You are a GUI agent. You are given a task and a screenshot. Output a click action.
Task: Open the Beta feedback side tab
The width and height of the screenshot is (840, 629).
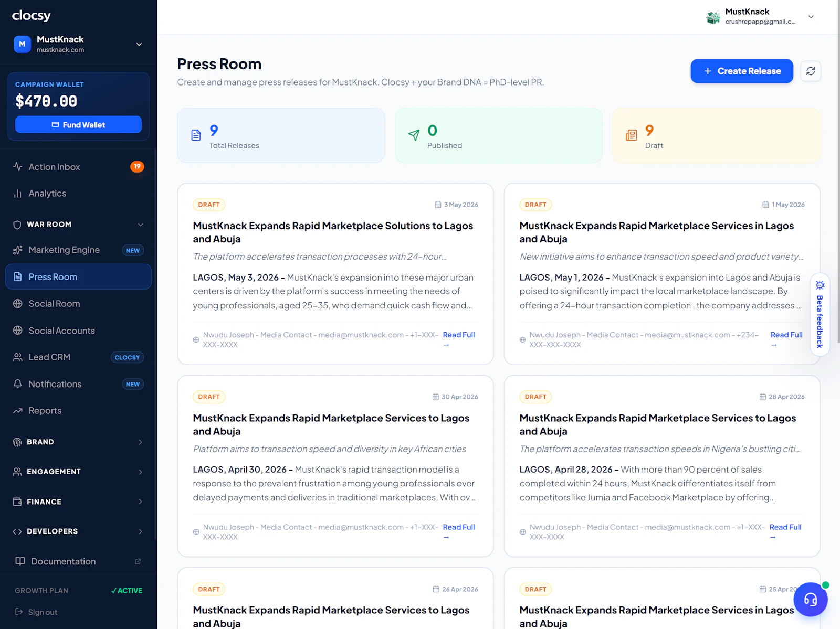coord(820,315)
